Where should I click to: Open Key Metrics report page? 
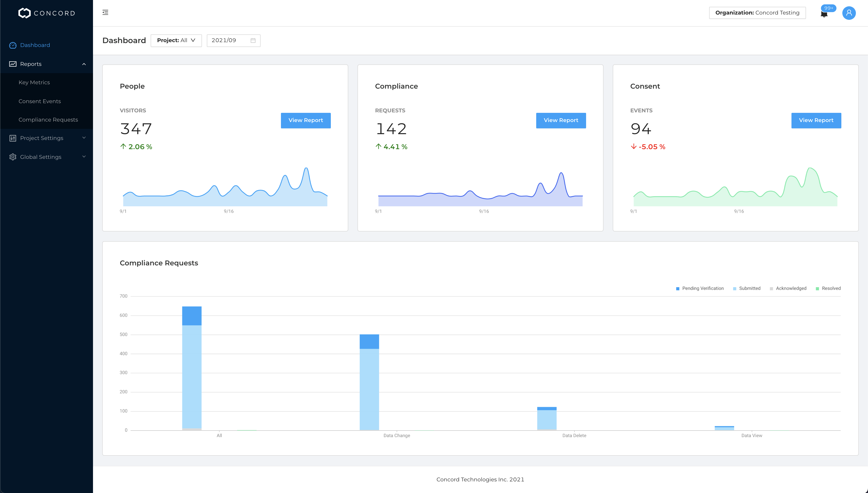tap(34, 83)
